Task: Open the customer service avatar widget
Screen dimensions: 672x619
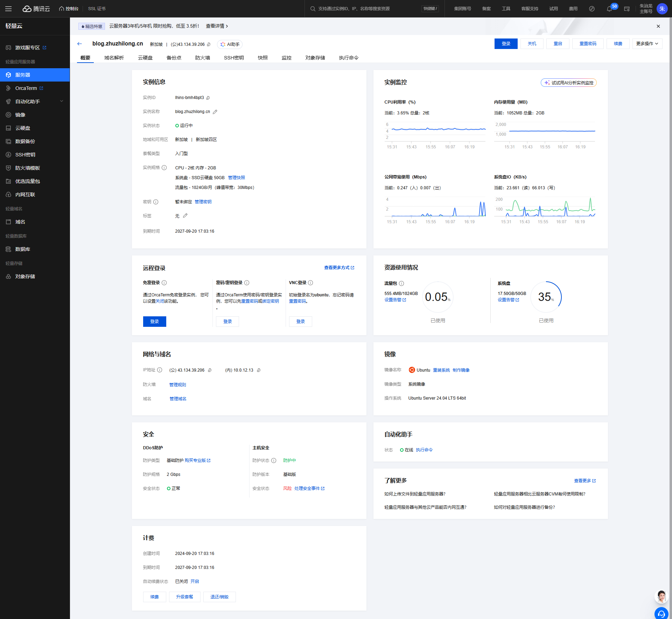Action: click(661, 597)
